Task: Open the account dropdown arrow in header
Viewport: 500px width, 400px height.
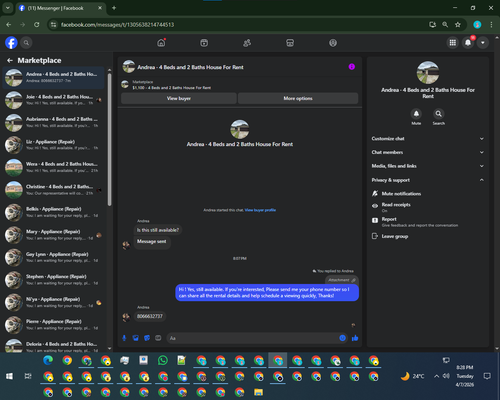Action: pos(483,43)
